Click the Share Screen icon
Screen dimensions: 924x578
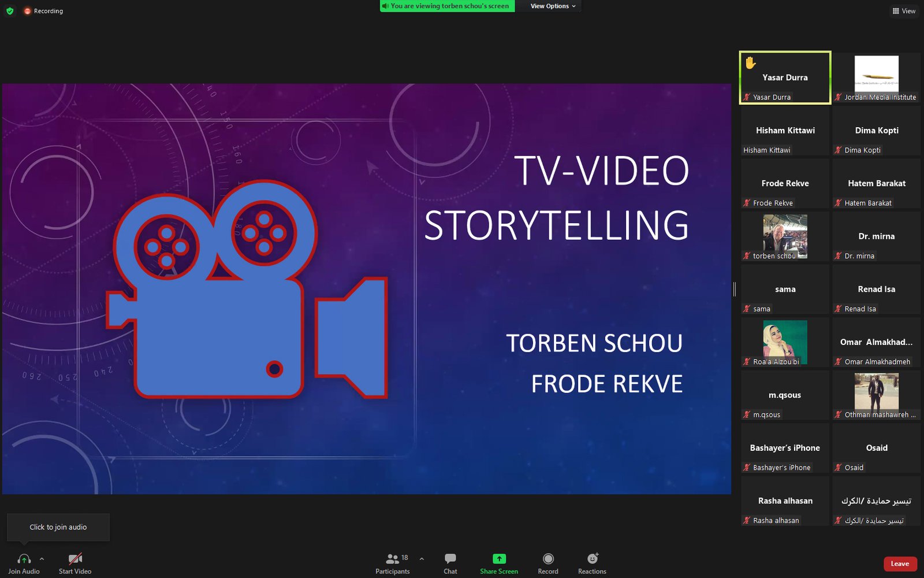(x=499, y=559)
